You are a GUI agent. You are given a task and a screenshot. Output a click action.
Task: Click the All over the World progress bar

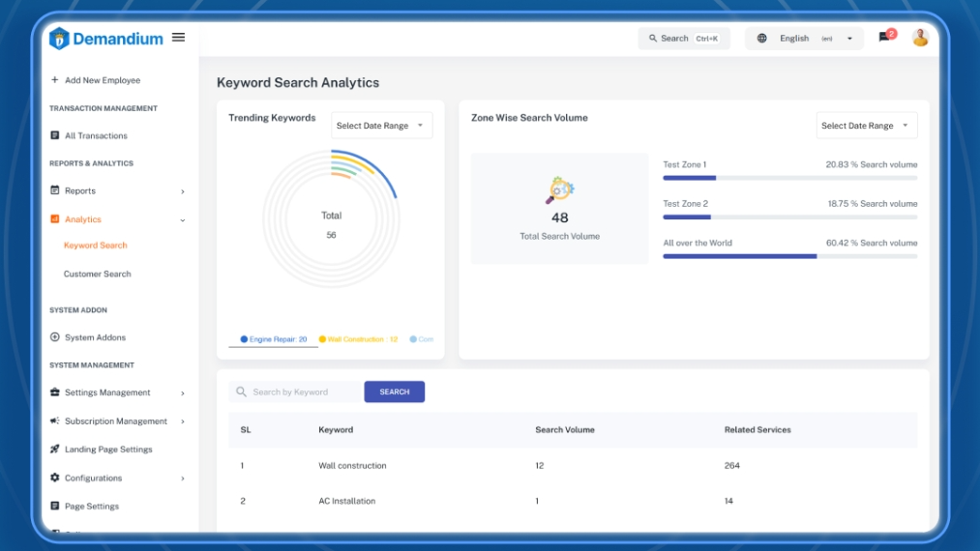point(789,256)
